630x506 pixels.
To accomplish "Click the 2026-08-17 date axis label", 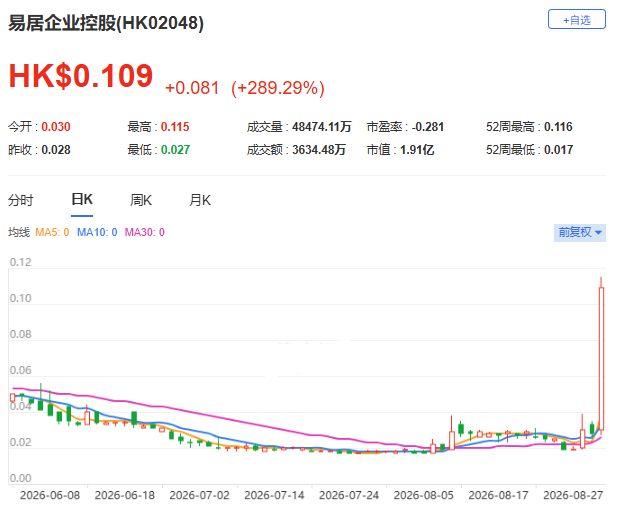I will (499, 495).
